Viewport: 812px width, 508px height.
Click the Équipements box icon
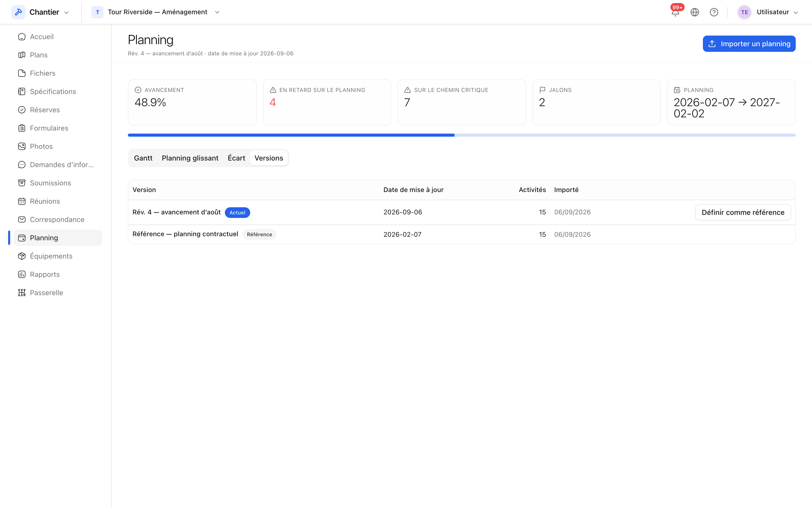point(22,256)
